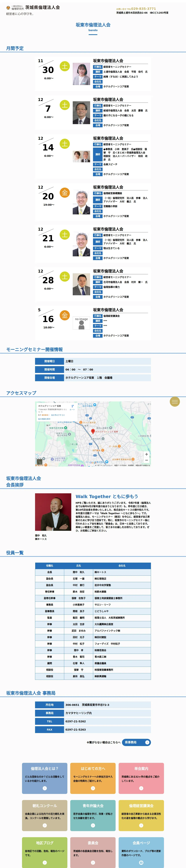This screenshot has width=186, height=868.
Task: Click the lecturer photo for 12/28 event
Action: coord(81,284)
